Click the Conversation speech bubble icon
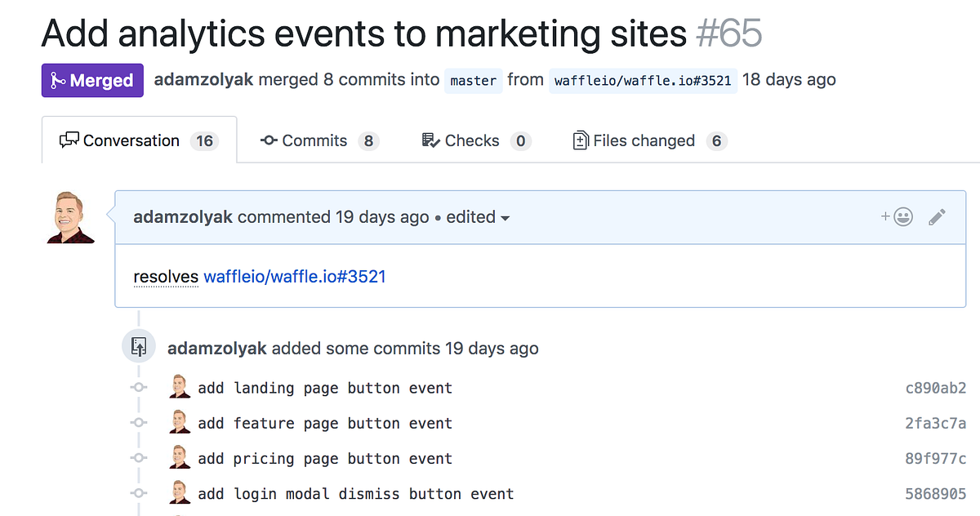Viewport: 980px width, 516px height. pyautogui.click(x=70, y=140)
